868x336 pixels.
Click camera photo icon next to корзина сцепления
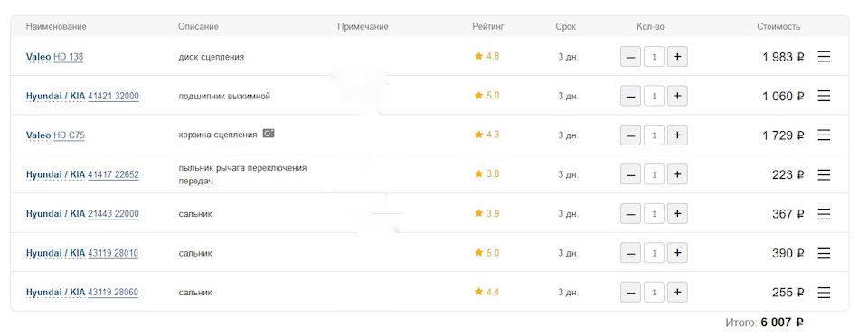click(269, 134)
